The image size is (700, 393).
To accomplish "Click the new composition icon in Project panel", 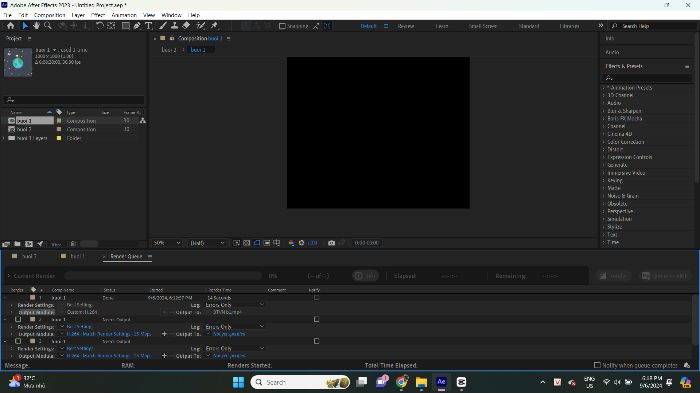I will (29, 244).
